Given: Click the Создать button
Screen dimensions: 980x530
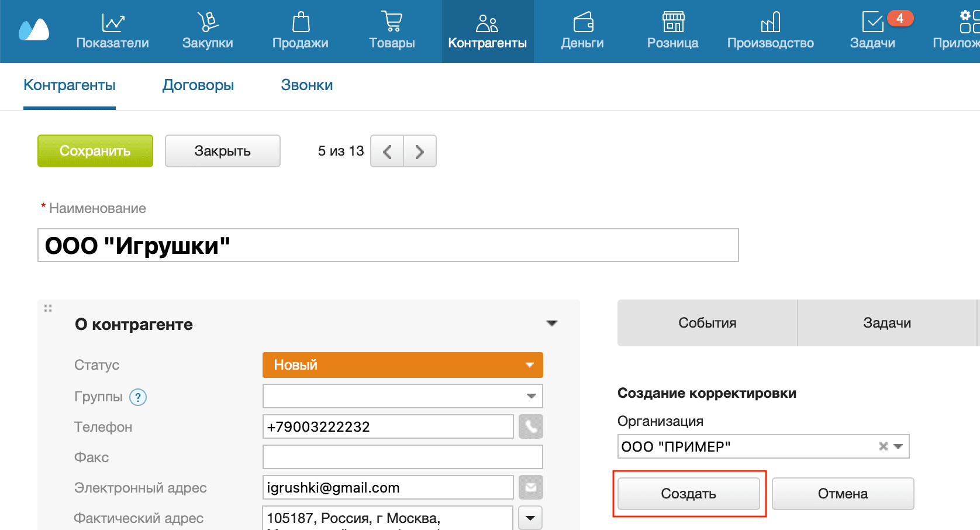Looking at the screenshot, I should point(688,494).
